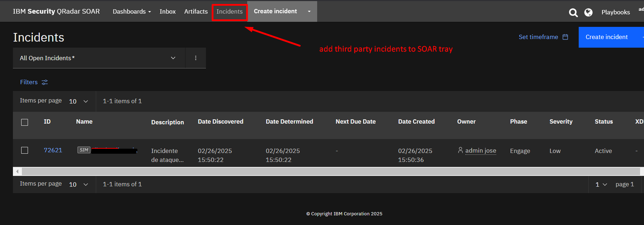Open incident ID 72621 link
The height and width of the screenshot is (225, 644).
click(53, 150)
